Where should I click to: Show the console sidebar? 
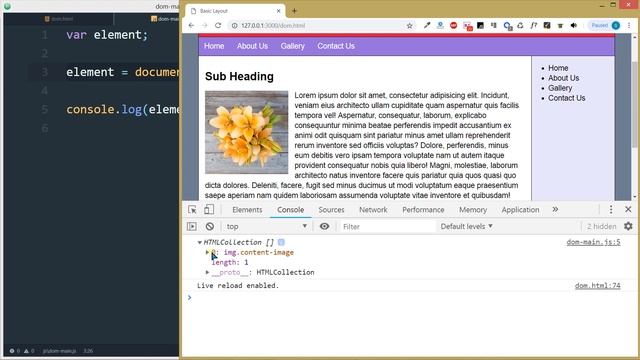pyautogui.click(x=192, y=227)
